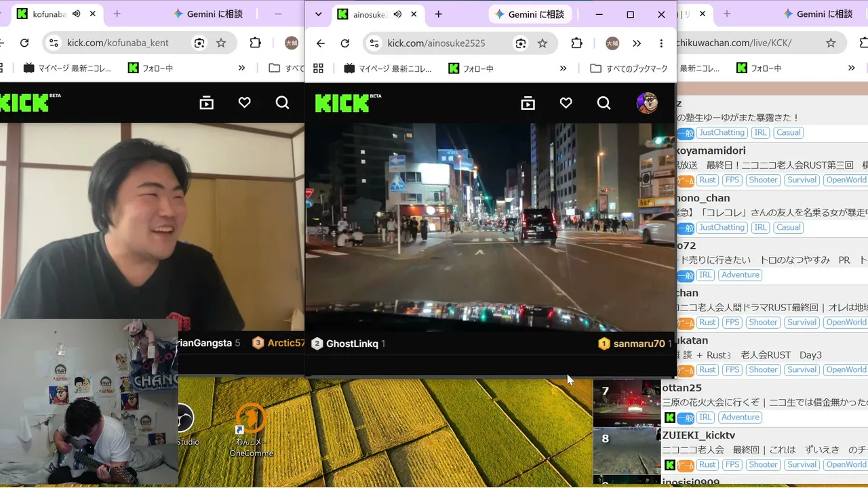Click the ainosuke2525 night-driving video stream
Image resolution: width=868 pixels, height=488 pixels.
(x=490, y=227)
